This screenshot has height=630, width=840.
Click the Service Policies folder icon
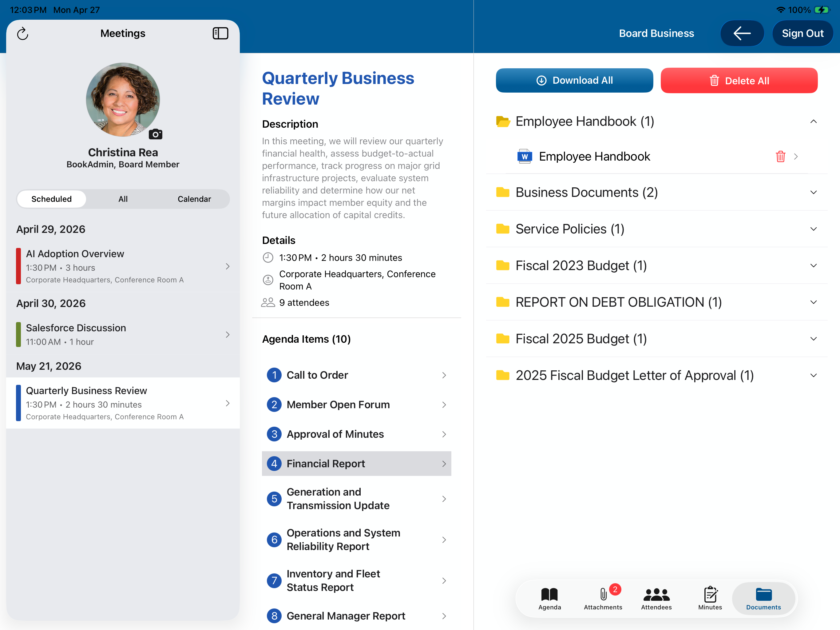click(x=503, y=229)
